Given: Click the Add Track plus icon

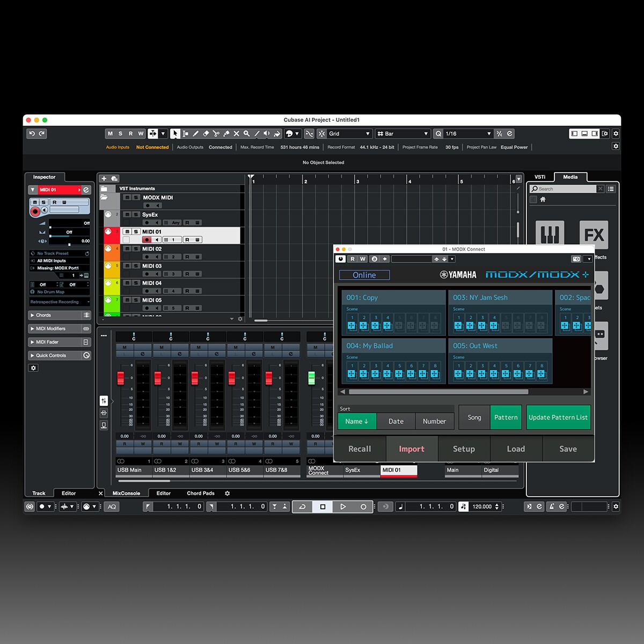Looking at the screenshot, I should tap(104, 179).
